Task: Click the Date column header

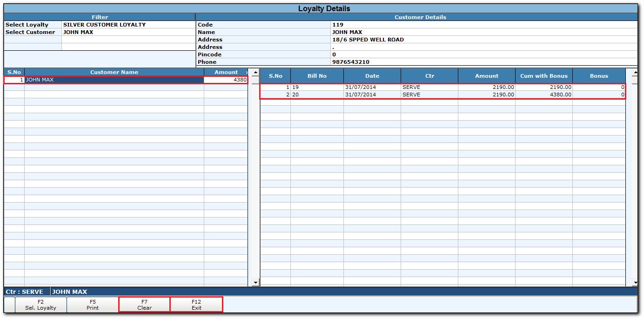Action: click(x=372, y=76)
